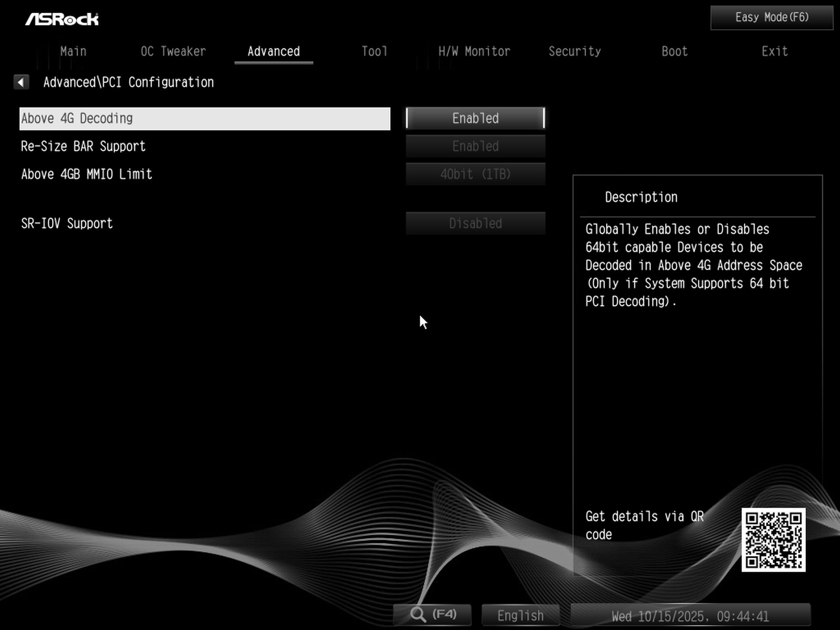Open the English language selector
The width and height of the screenshot is (840, 630).
click(520, 615)
